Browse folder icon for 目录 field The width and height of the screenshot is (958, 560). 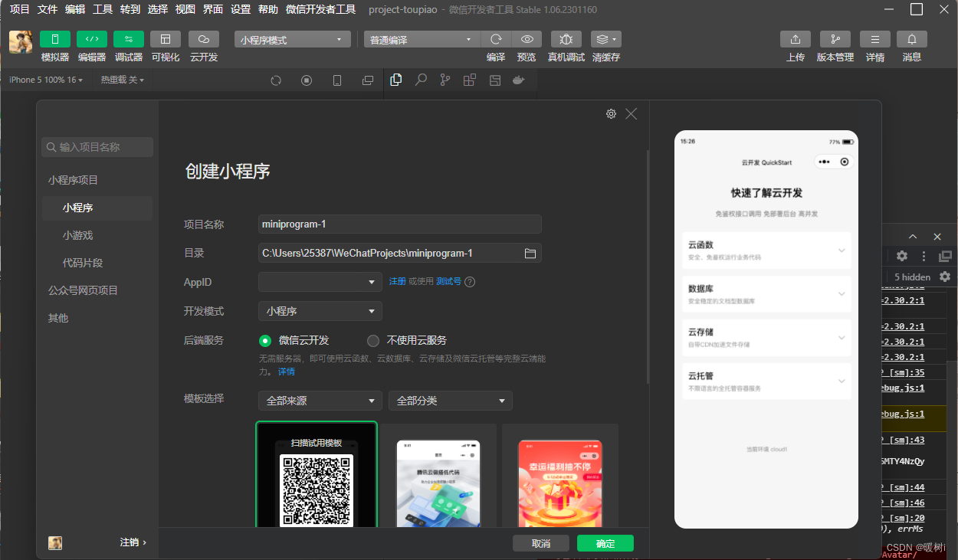click(x=530, y=253)
